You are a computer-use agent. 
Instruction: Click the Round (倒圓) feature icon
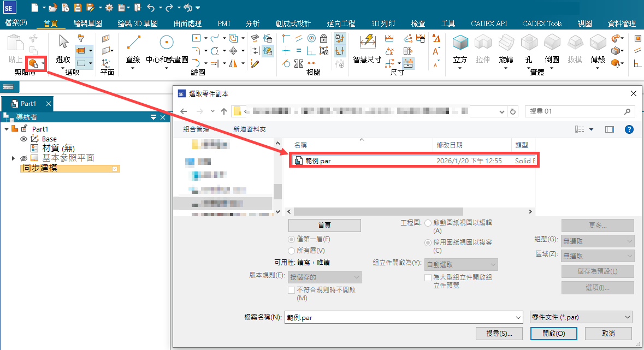pos(552,43)
